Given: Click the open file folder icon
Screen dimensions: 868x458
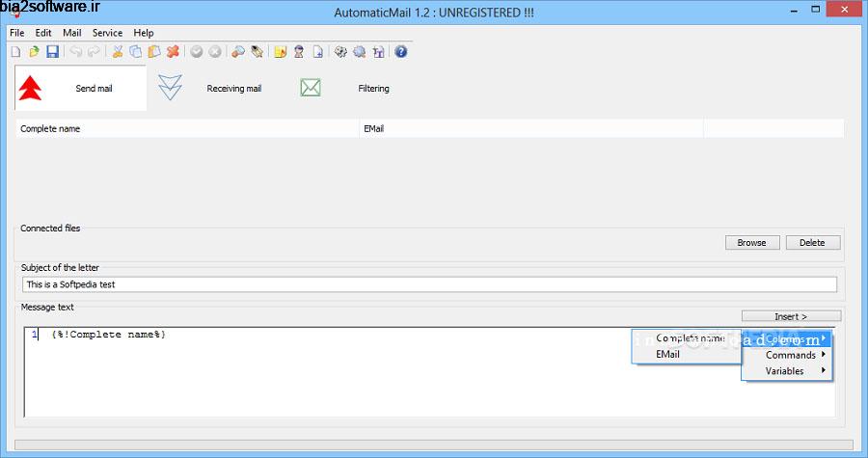Looking at the screenshot, I should pos(34,52).
